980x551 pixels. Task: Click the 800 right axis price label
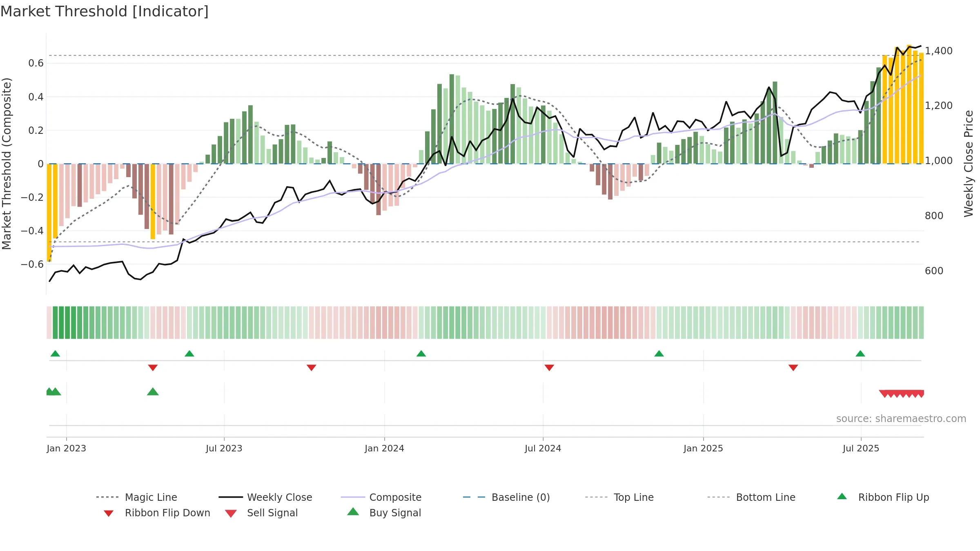934,216
